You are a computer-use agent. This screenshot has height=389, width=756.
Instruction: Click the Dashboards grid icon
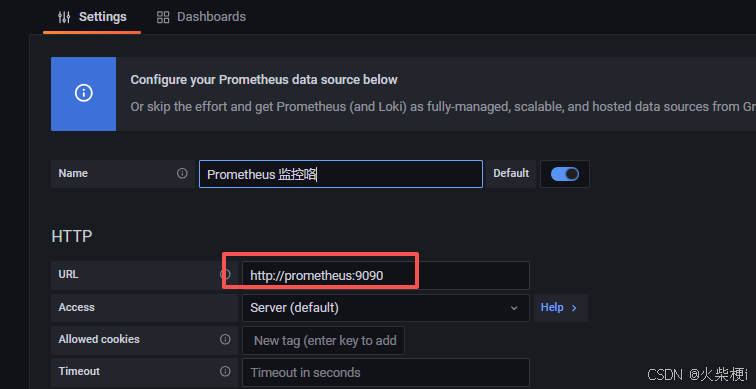coord(163,17)
